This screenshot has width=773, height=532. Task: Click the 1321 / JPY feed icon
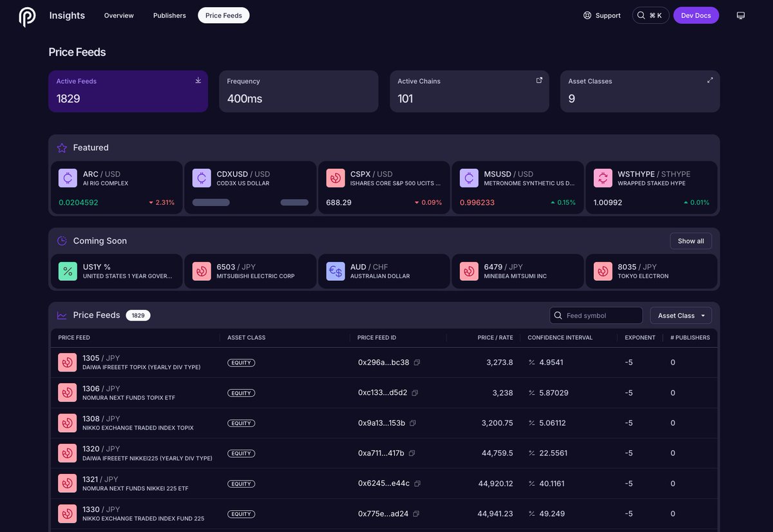[x=68, y=484]
